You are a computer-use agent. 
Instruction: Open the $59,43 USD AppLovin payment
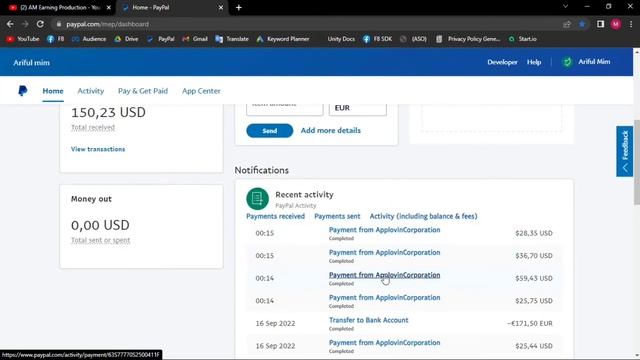tap(384, 275)
